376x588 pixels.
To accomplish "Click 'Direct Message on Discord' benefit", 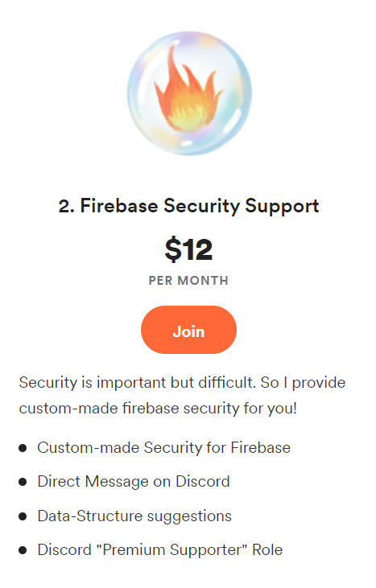I will [x=133, y=482].
